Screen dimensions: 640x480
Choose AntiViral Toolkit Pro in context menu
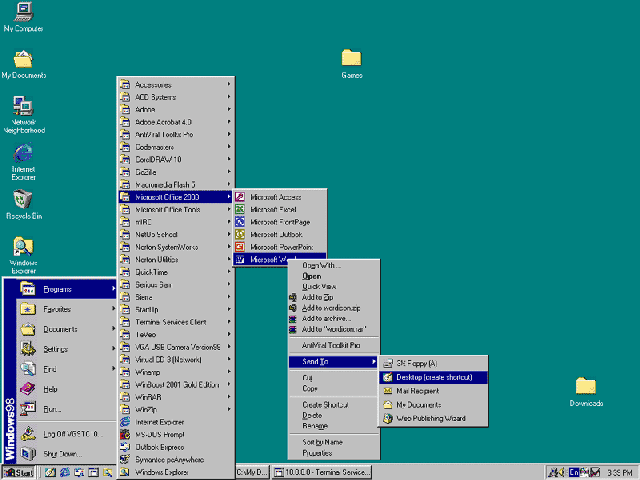click(x=334, y=345)
